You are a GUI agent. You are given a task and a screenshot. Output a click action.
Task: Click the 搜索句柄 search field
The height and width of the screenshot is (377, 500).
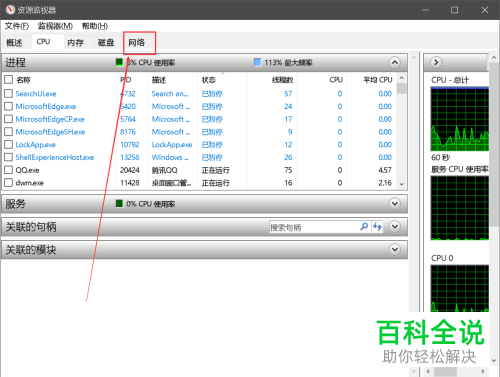click(313, 227)
